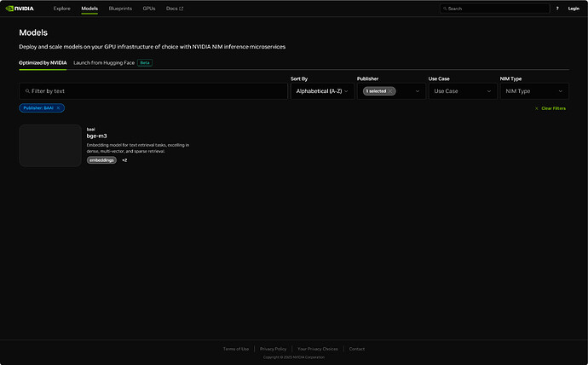Open the Use Case dropdown
This screenshot has height=365, width=588.
tap(463, 91)
